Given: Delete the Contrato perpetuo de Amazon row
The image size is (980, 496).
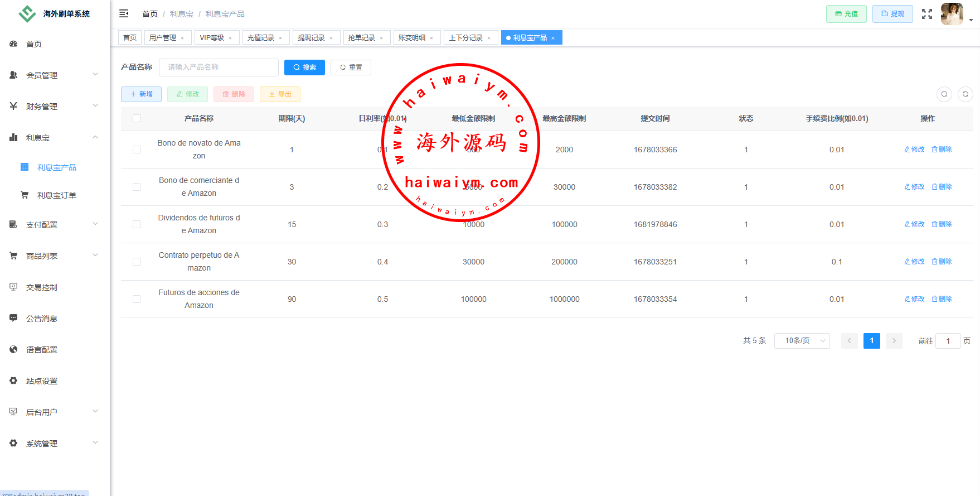Looking at the screenshot, I should [x=942, y=262].
